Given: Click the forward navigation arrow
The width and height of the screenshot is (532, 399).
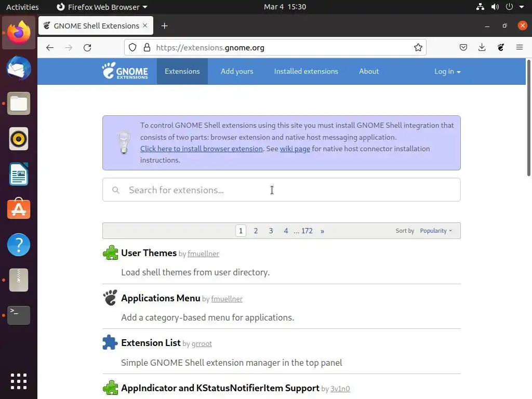Looking at the screenshot, I should (69, 47).
